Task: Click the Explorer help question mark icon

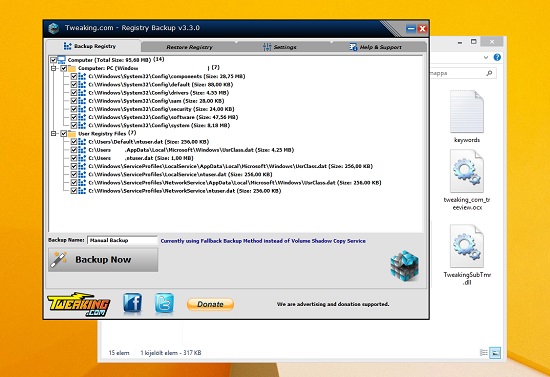Action: [x=497, y=57]
